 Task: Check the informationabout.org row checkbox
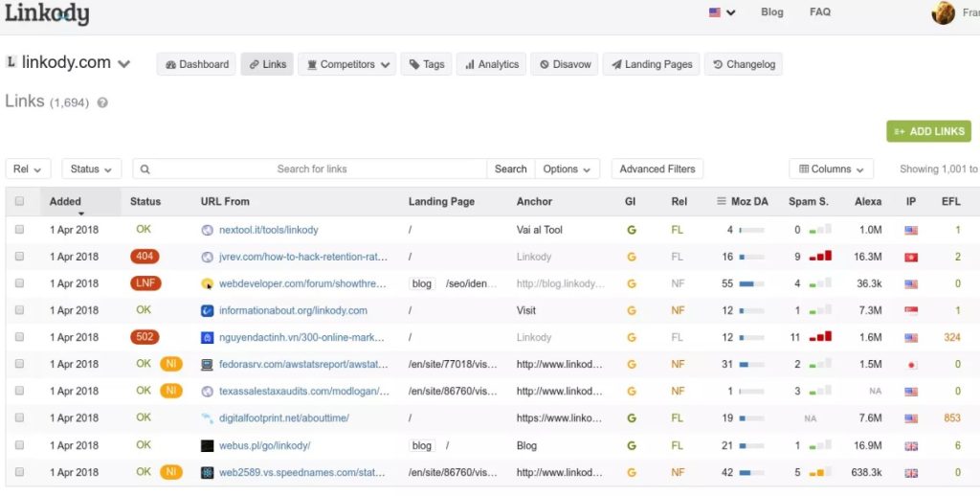pyautogui.click(x=19, y=310)
